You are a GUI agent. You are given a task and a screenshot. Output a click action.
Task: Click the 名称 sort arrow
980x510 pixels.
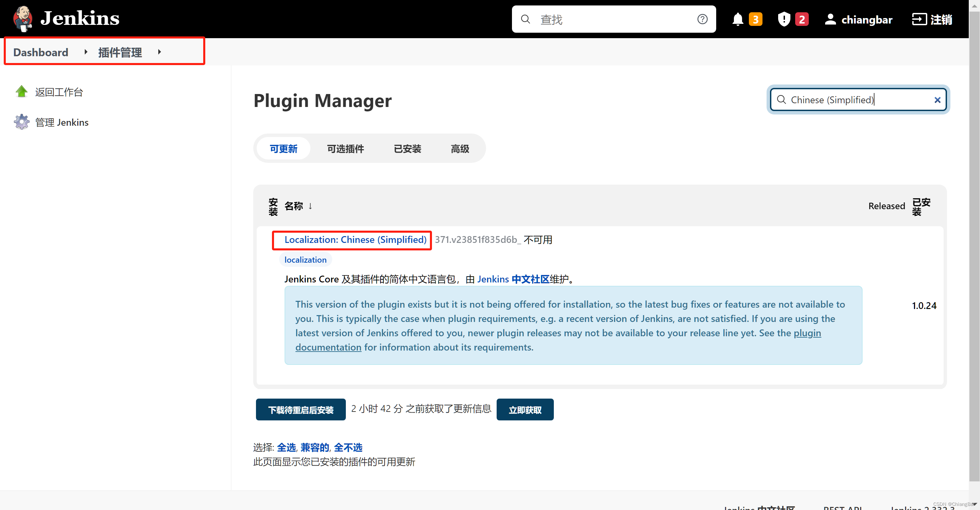pyautogui.click(x=310, y=206)
